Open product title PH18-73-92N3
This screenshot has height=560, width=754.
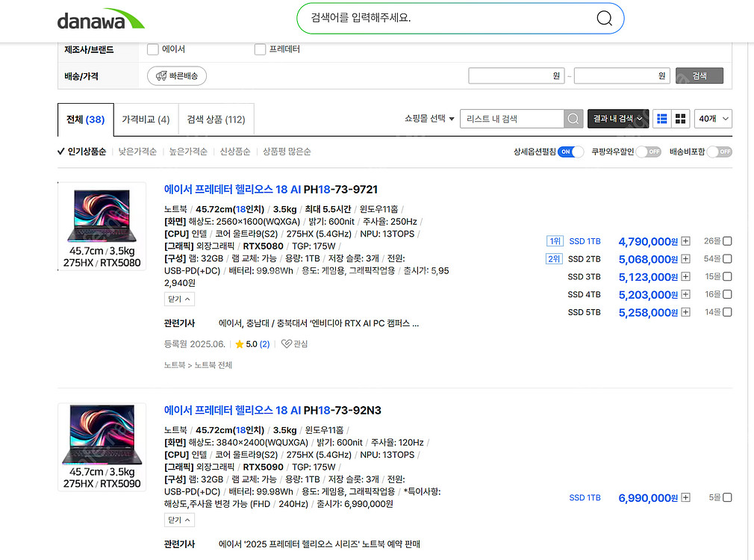point(272,411)
